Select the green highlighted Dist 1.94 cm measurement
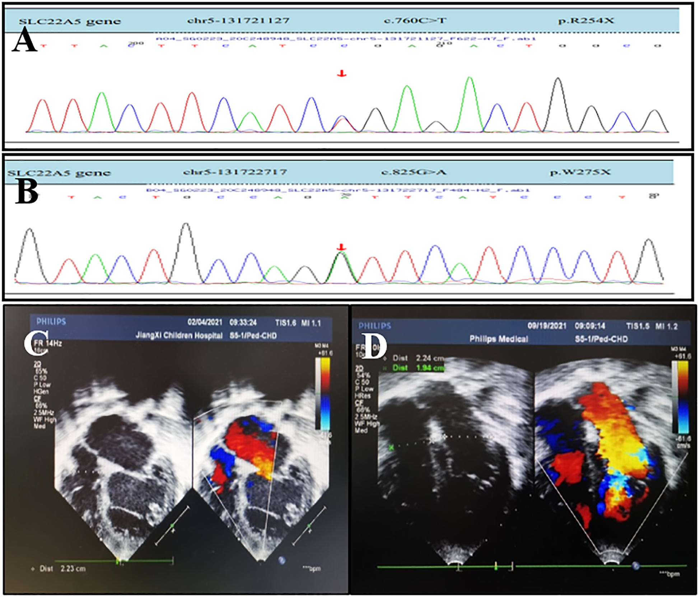This screenshot has height=598, width=700. [x=419, y=368]
